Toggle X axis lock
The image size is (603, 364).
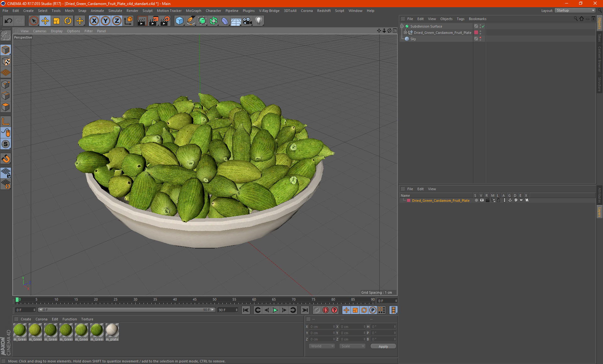click(94, 21)
